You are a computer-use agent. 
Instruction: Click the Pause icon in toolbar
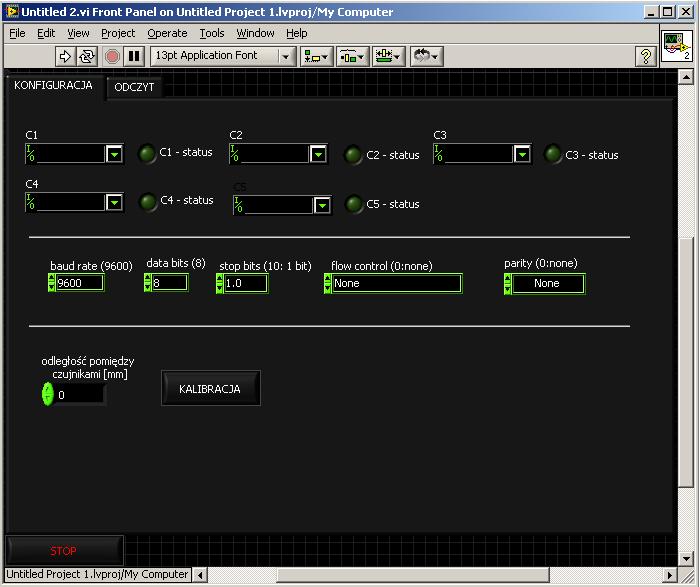134,56
